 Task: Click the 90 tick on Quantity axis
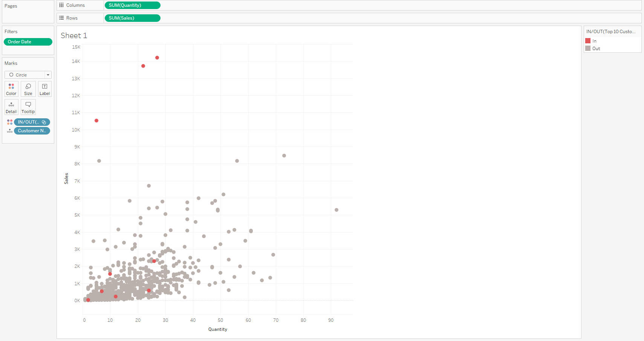pyautogui.click(x=331, y=320)
